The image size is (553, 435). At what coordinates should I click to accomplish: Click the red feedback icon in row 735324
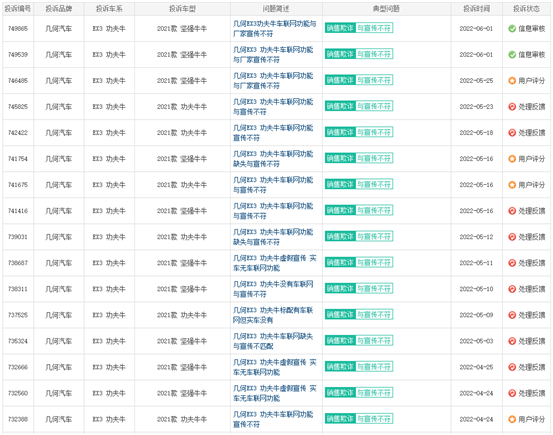pyautogui.click(x=512, y=341)
